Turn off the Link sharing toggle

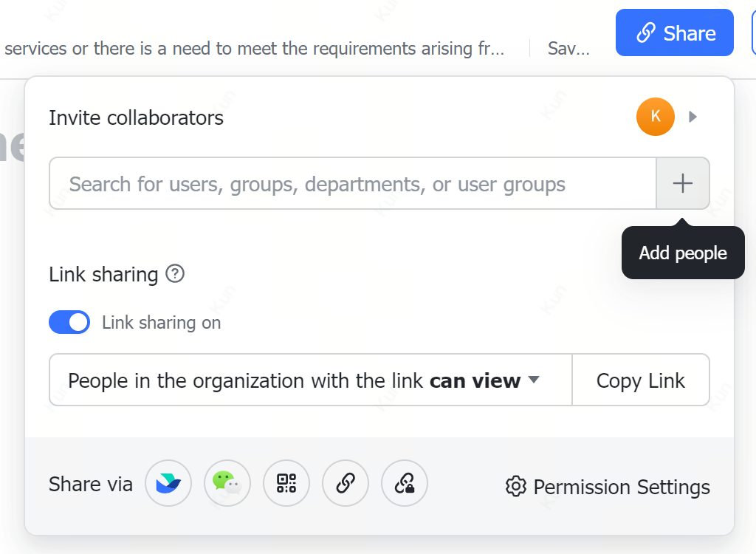coord(69,323)
